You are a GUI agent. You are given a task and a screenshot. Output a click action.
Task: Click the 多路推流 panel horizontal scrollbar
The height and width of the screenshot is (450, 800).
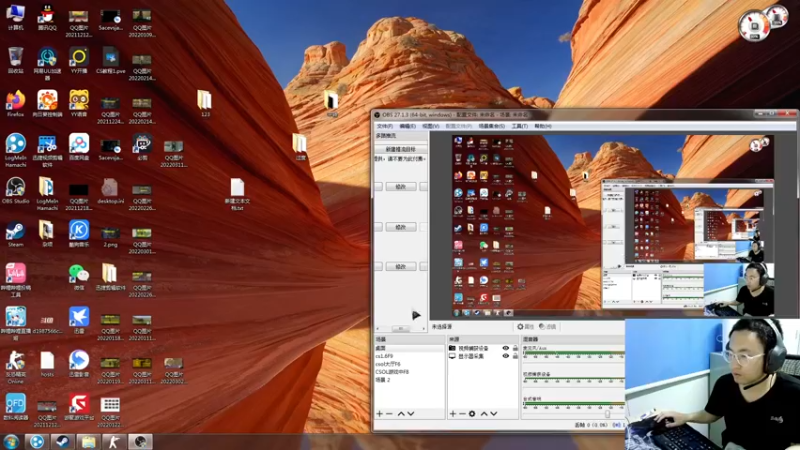[x=401, y=329]
